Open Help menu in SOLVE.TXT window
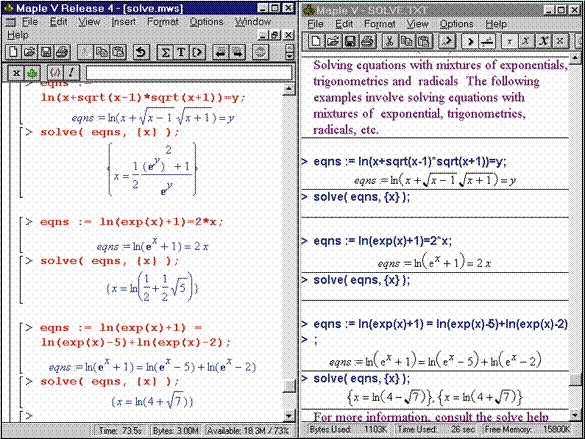Screen dimensions: 585x439 (x=496, y=24)
